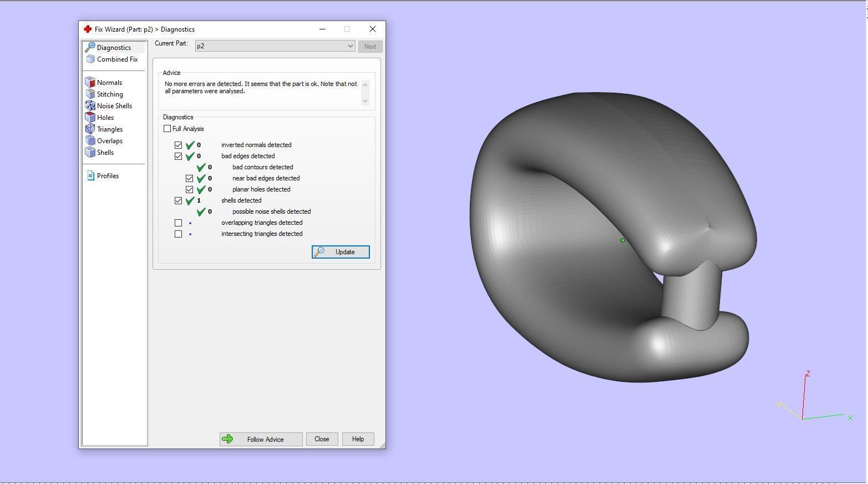Click green checkmark beside planar holes

coord(201,190)
